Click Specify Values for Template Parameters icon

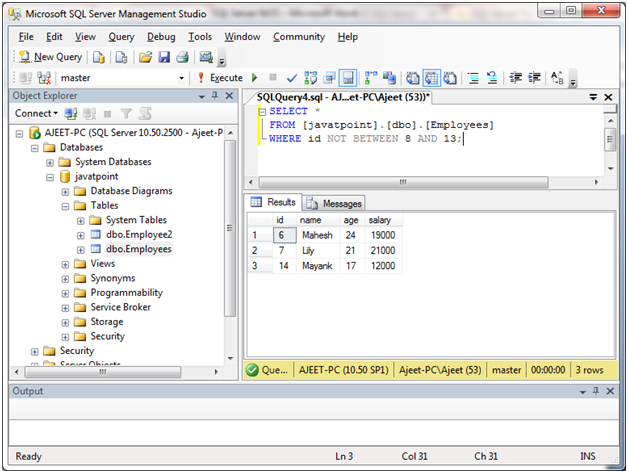tap(557, 78)
